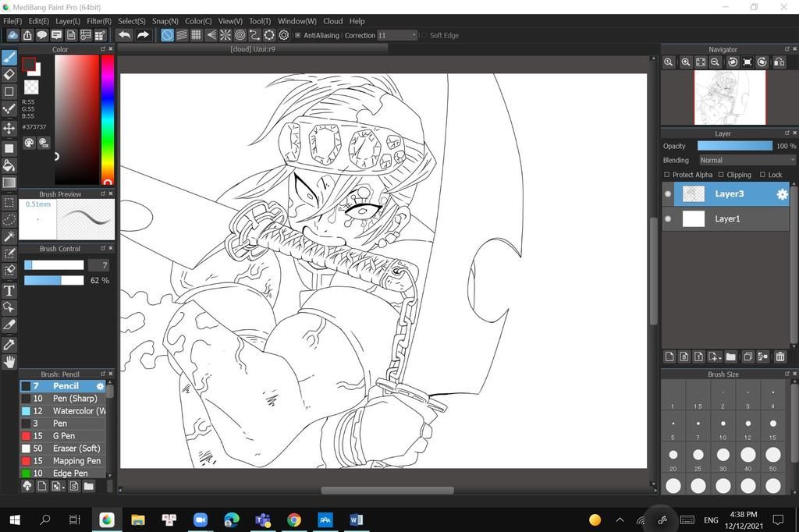The height and width of the screenshot is (532, 799).
Task: Select the Eraser tool in left toolbar
Action: click(9, 74)
